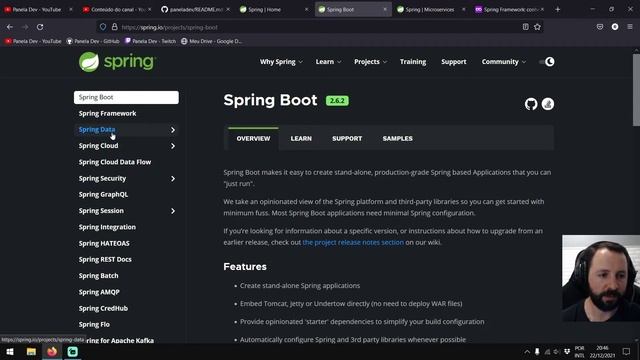Open Spring Integration project
This screenshot has height=360, width=640.
(x=107, y=227)
